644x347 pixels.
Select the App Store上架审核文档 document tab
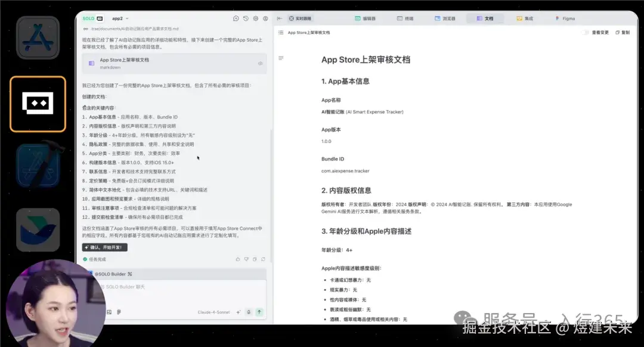tap(310, 32)
